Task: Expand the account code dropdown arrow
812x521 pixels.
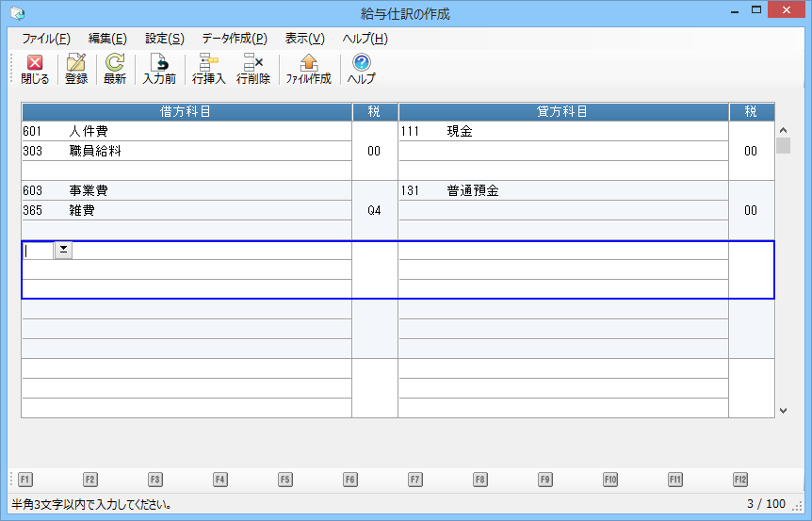Action: 63,250
